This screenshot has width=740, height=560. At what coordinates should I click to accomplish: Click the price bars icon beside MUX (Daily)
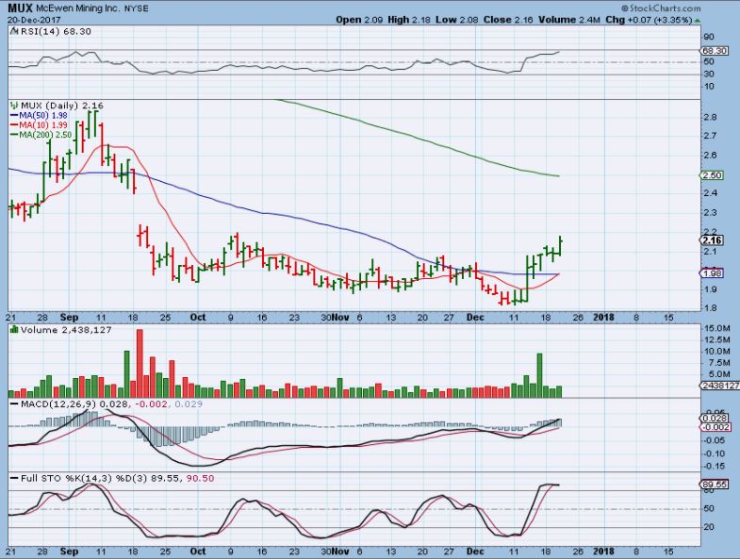tap(14, 106)
